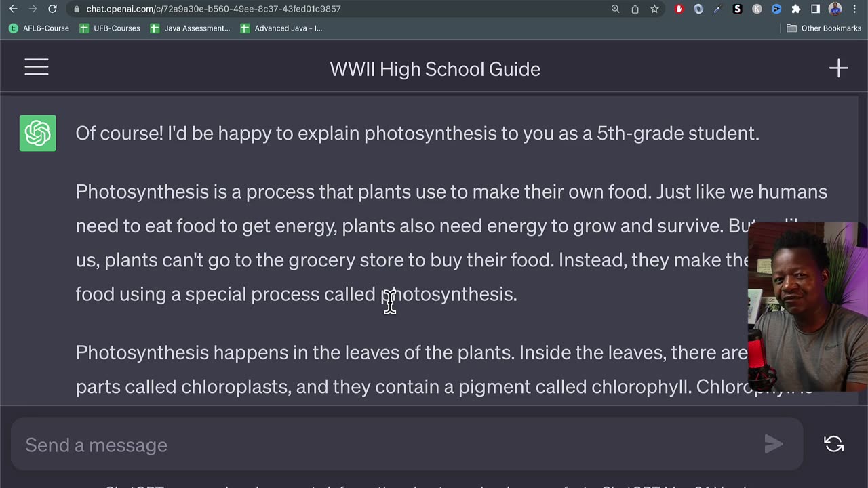Bookmark this page with star icon
The height and width of the screenshot is (488, 868).
pos(654,9)
